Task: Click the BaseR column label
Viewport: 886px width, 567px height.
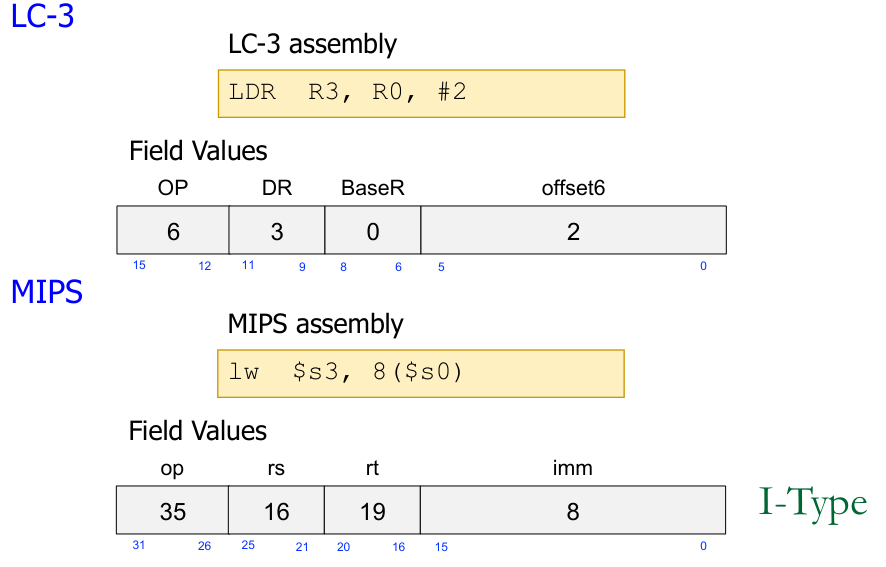Action: tap(373, 187)
